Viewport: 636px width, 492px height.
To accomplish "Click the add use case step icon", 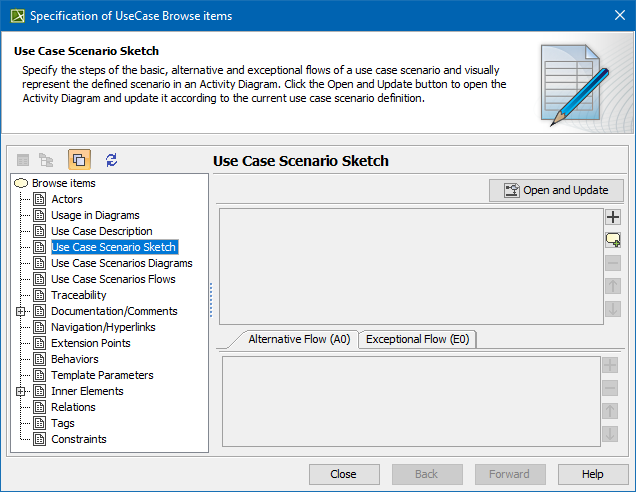I will (x=613, y=239).
